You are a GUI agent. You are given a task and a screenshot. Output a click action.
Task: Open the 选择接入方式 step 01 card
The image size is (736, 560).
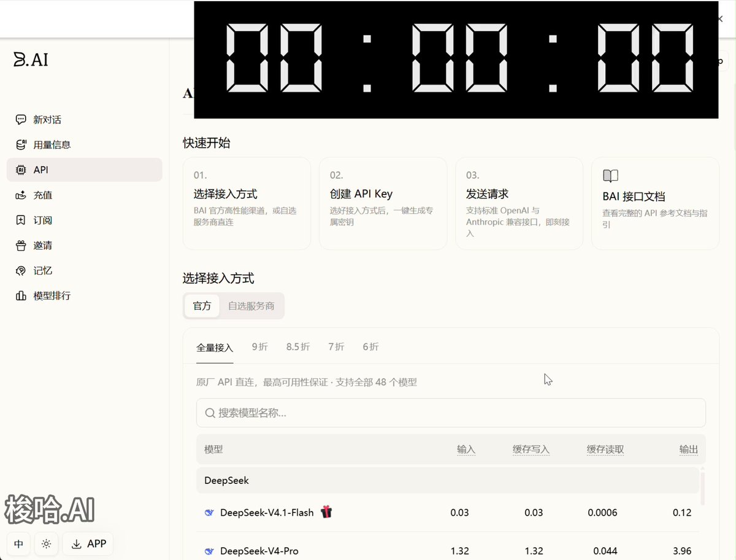click(247, 203)
